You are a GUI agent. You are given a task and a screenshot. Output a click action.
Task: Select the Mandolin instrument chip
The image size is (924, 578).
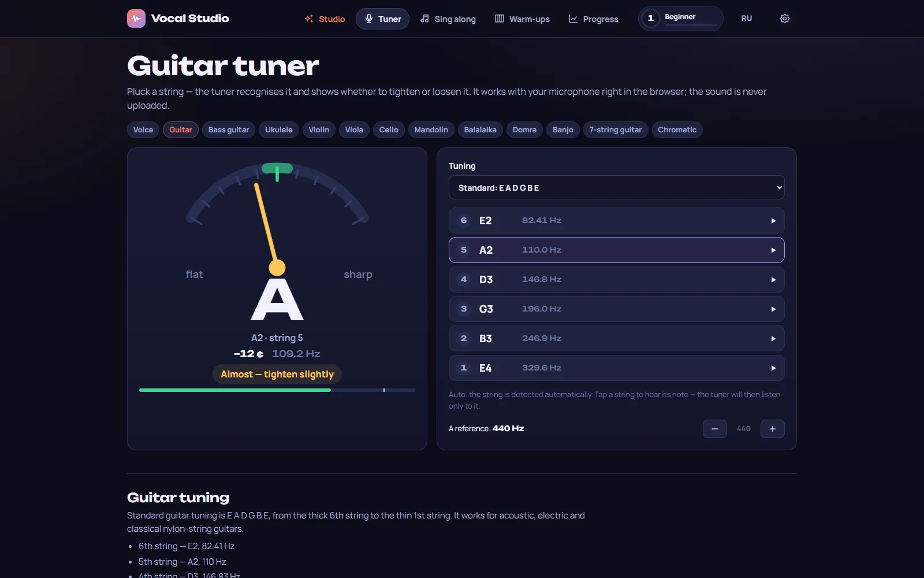coord(431,129)
